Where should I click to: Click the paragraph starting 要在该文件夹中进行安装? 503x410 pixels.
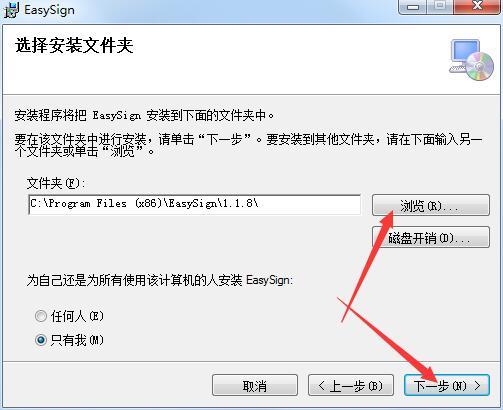point(248,145)
